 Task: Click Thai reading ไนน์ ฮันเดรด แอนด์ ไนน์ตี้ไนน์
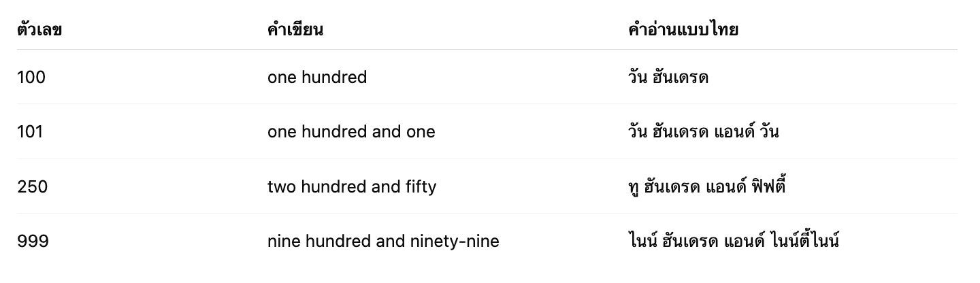(734, 239)
